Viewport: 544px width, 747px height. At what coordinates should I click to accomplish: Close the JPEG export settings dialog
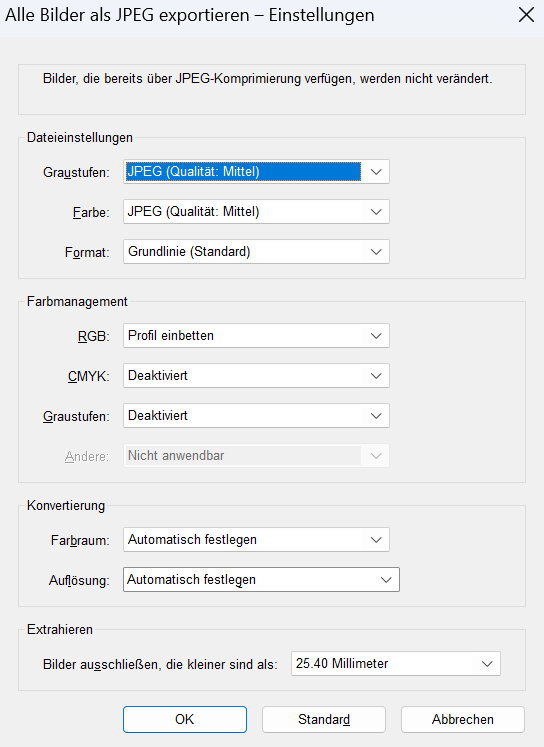tap(526, 15)
